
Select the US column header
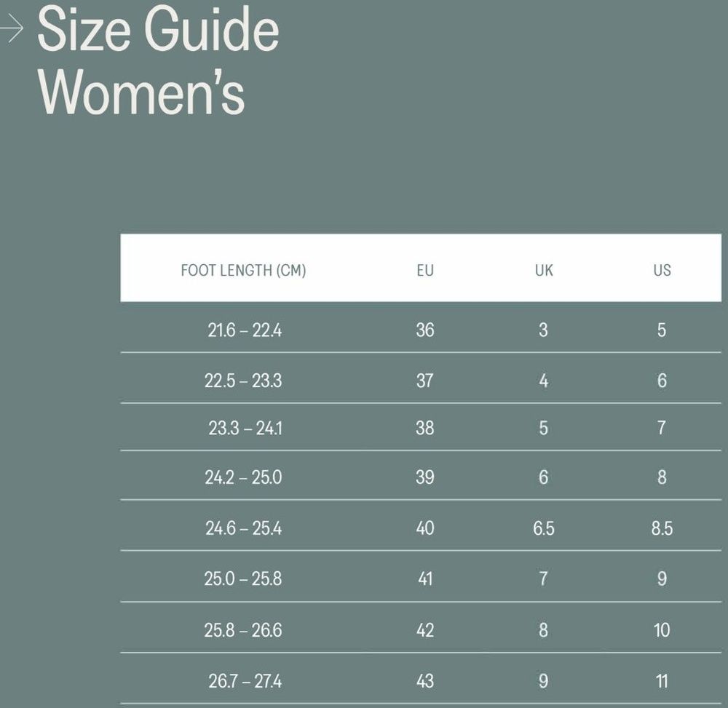[x=662, y=271]
